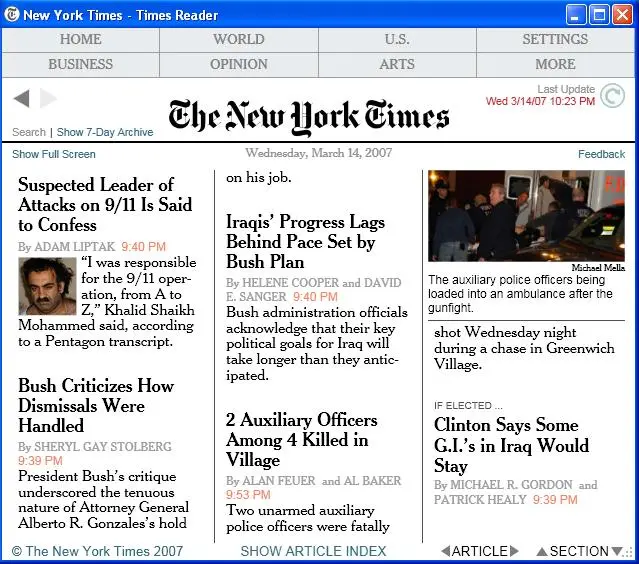
Task: Open the ARTS section tab
Action: pyautogui.click(x=397, y=64)
